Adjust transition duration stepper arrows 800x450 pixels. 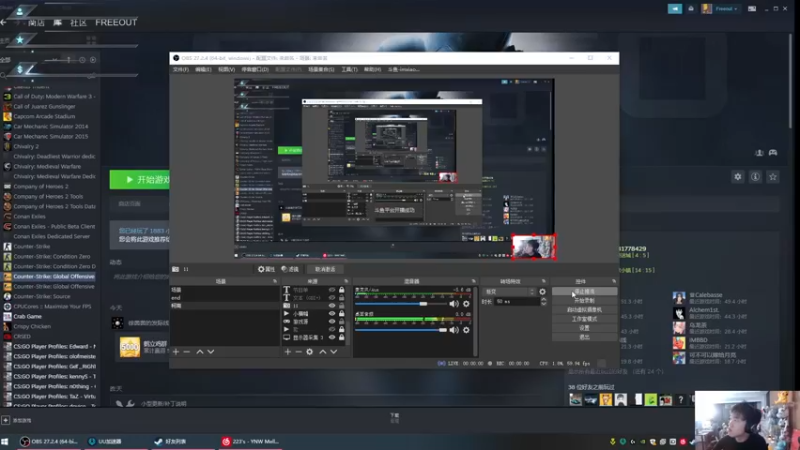[x=543, y=302]
